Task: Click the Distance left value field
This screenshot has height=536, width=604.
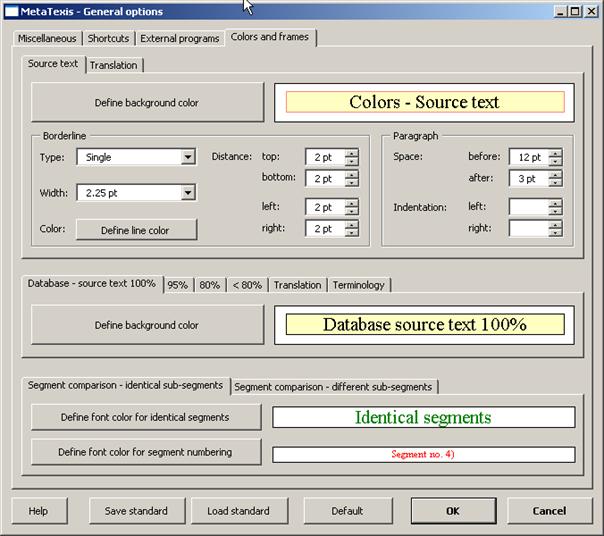Action: point(324,207)
